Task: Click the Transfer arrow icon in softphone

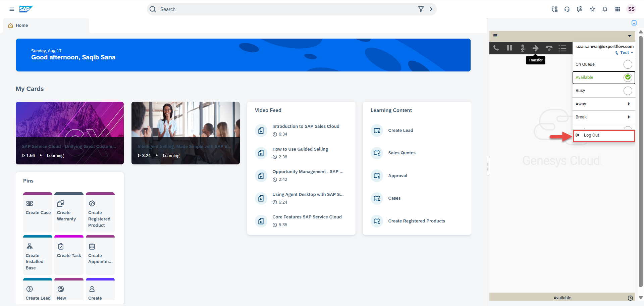Action: tap(536, 48)
